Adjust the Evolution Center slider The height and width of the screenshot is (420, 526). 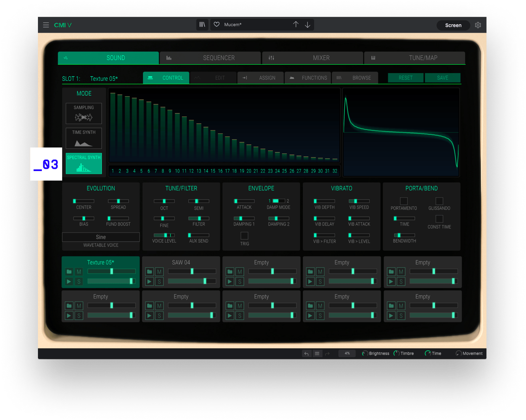[84, 201]
